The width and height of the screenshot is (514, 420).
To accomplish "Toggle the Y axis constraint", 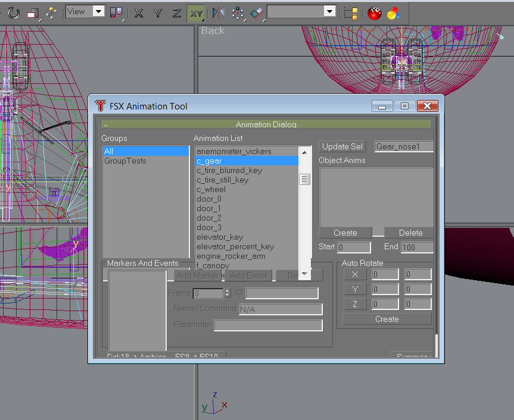I will click(x=158, y=12).
